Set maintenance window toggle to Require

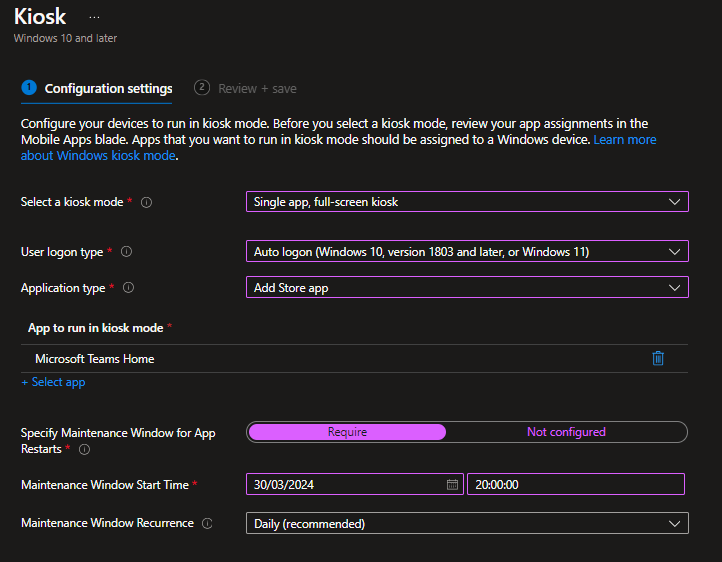(x=347, y=432)
